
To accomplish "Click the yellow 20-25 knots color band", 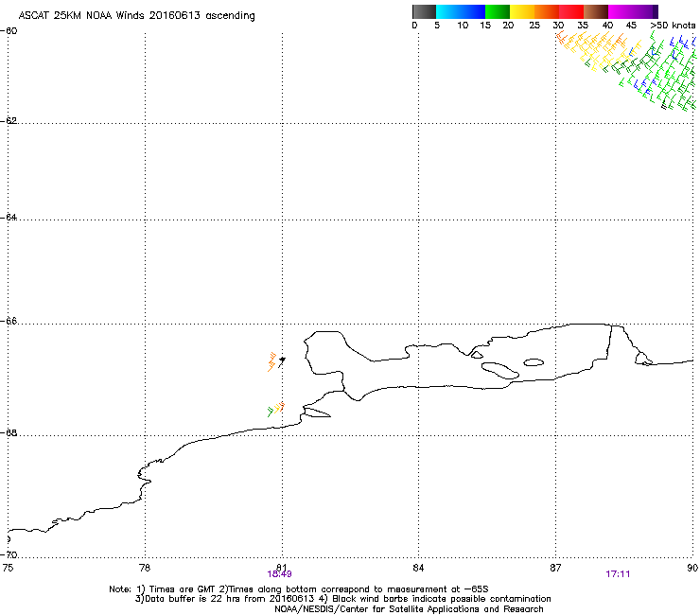I will (x=522, y=11).
